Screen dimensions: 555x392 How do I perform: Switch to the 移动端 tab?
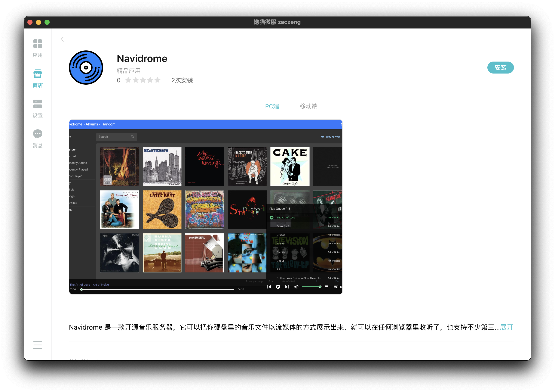pos(309,106)
